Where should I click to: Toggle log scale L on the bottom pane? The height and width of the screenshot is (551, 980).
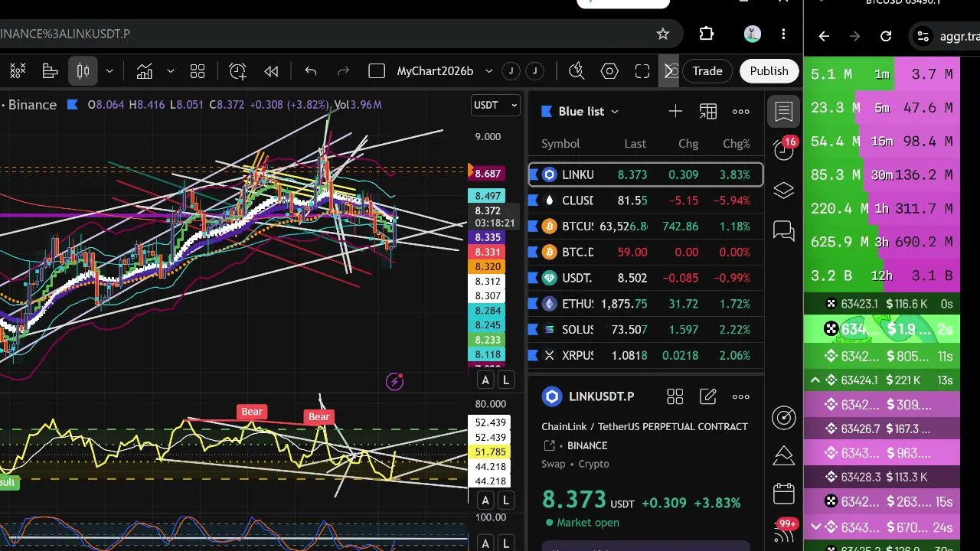(506, 544)
